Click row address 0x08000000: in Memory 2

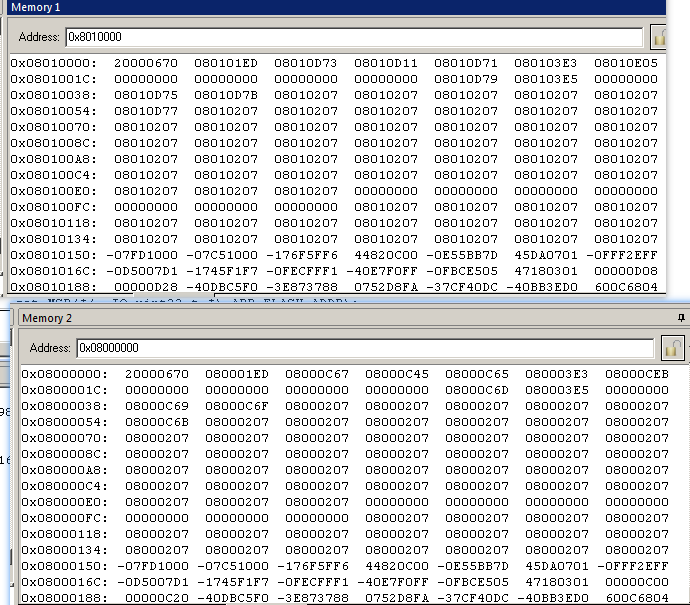point(64,374)
